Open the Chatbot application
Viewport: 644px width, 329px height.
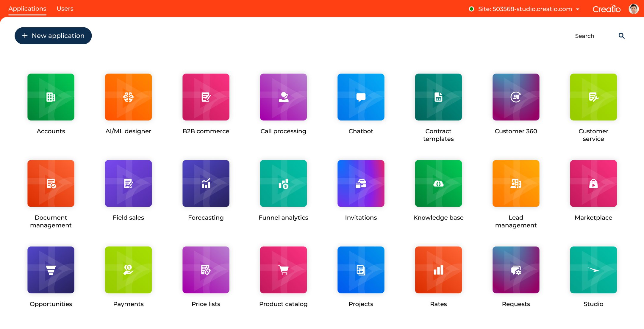[361, 97]
